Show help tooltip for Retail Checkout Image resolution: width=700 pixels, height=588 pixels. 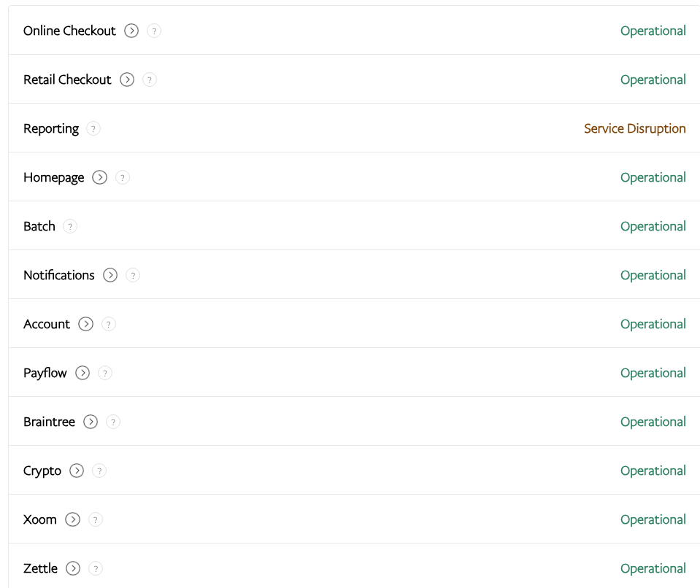pos(150,80)
